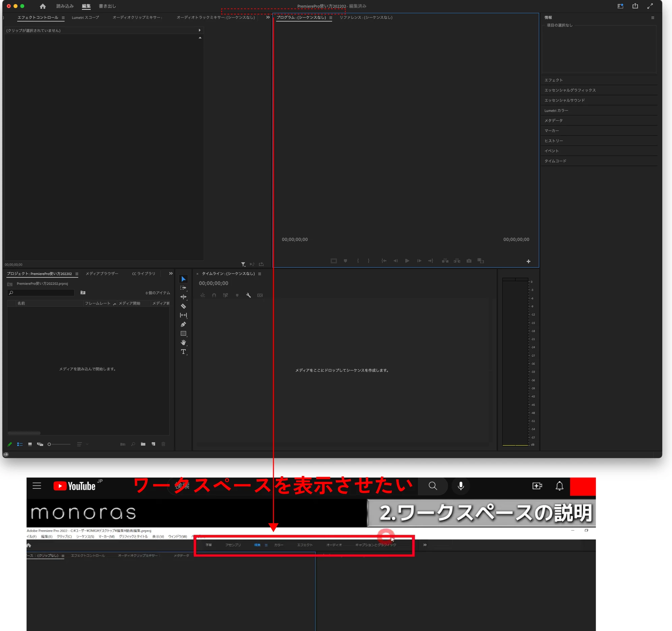Screen dimensions: 672x631
Task: Open timeline display settings wrench icon
Action: 249,295
